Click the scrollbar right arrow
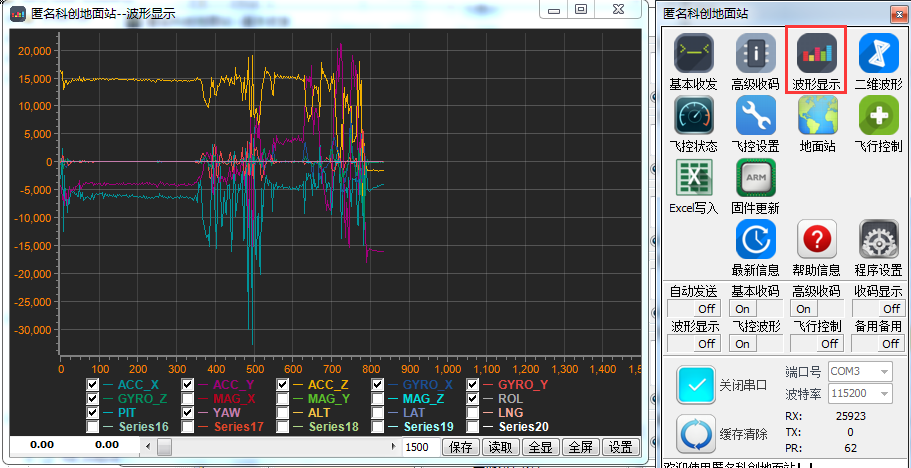 point(394,447)
